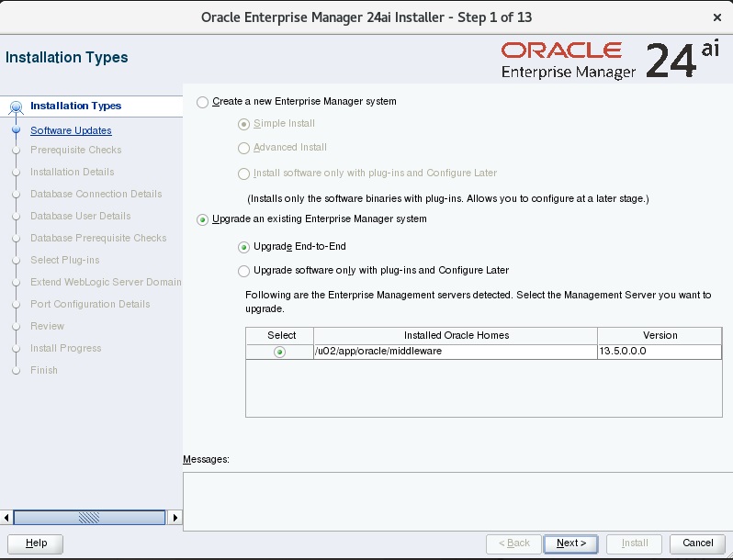Click Extend WebLogic Server Domain step

(x=106, y=282)
